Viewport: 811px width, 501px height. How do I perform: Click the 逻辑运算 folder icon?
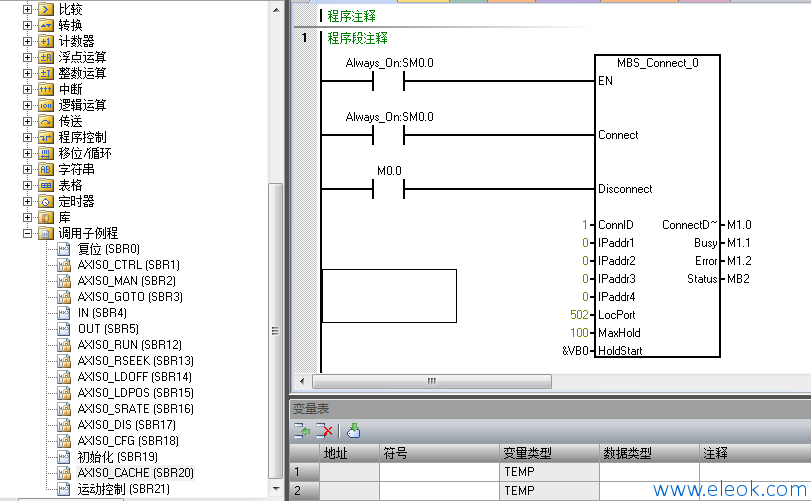pyautogui.click(x=46, y=105)
